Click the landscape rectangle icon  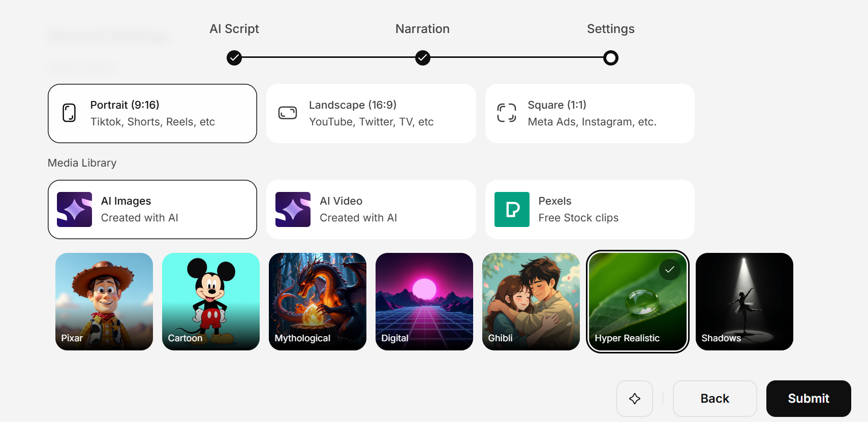[x=288, y=113]
